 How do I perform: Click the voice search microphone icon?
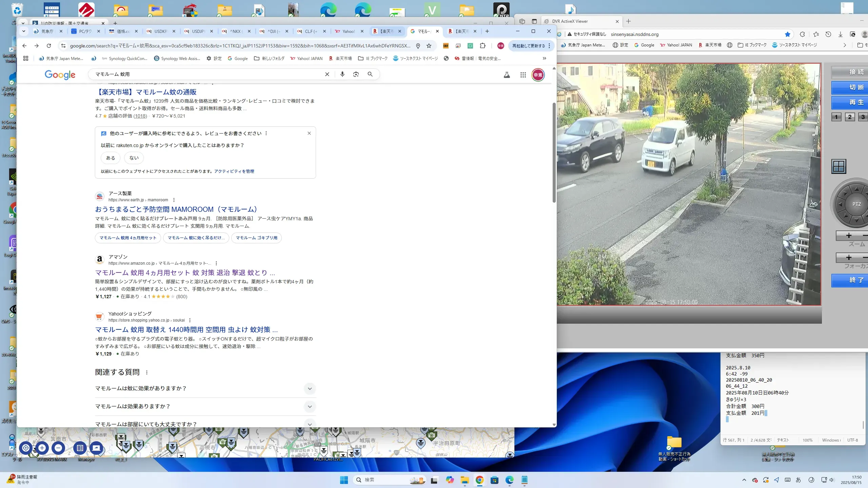point(342,74)
